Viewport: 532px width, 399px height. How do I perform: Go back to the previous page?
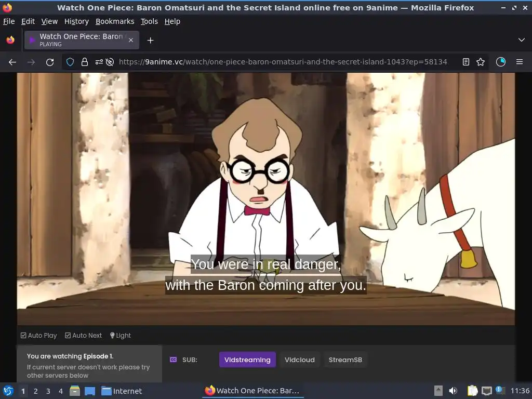(x=12, y=62)
